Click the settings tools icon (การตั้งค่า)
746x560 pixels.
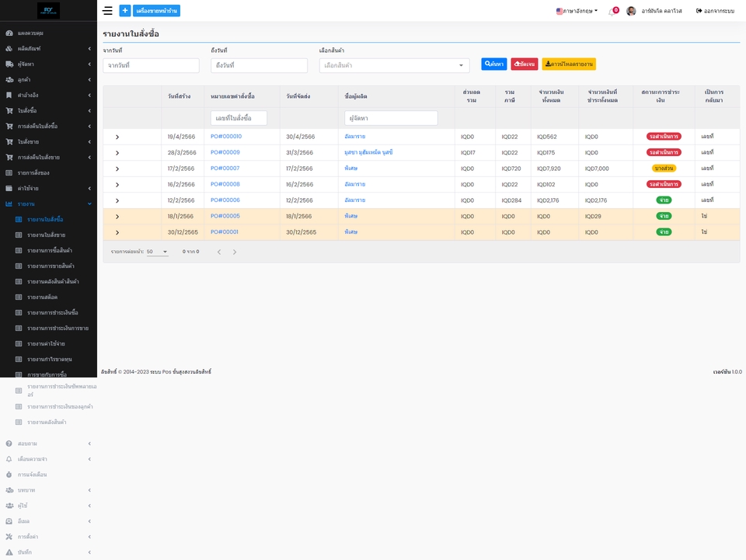(9, 537)
